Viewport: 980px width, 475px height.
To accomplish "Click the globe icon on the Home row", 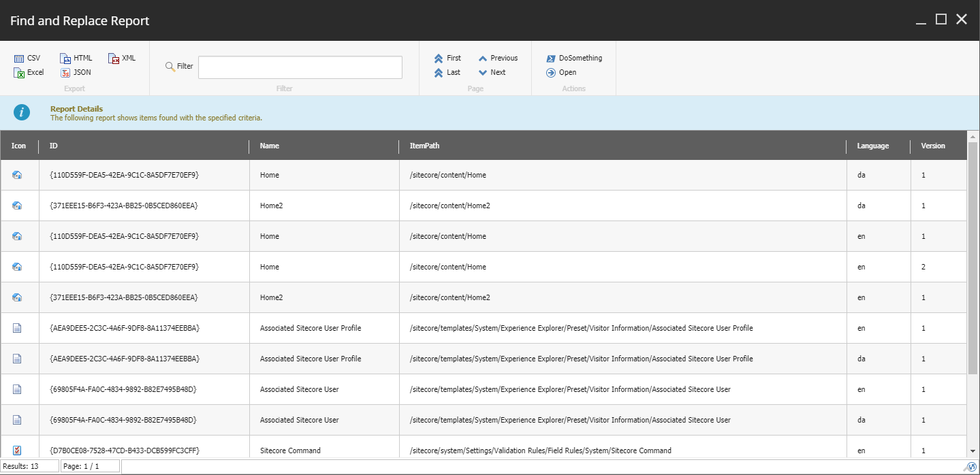I will pos(19,175).
